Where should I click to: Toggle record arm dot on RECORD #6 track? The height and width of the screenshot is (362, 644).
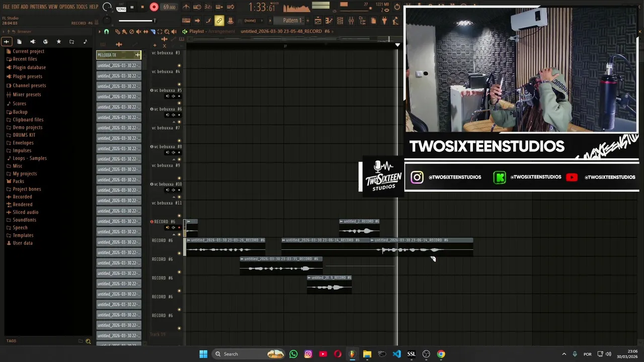179,227
